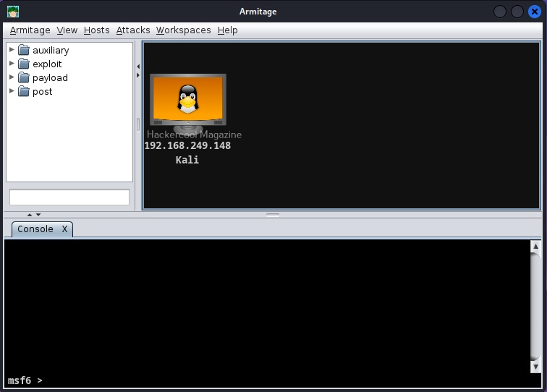Open the Help menu
Viewport: 547px width, 392px height.
click(227, 30)
